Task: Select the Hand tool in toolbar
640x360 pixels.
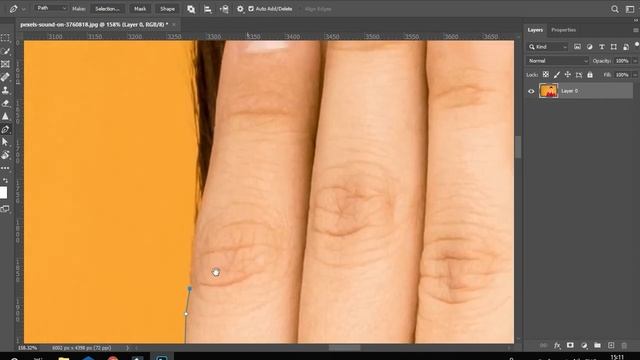Action: pyautogui.click(x=5, y=155)
